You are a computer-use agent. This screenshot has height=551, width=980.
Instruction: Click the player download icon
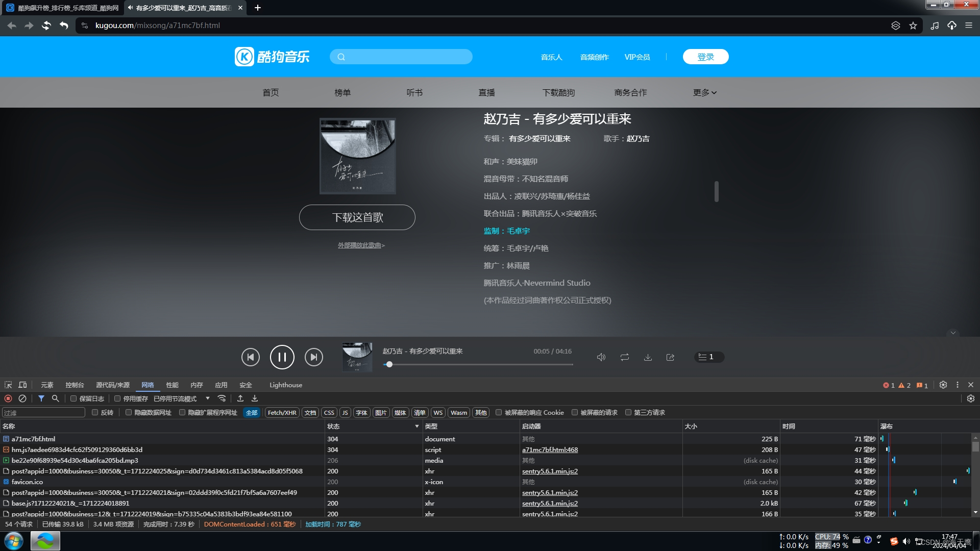[648, 357]
